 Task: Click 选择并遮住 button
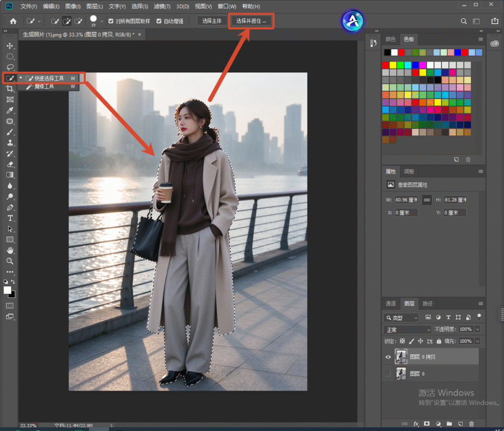251,21
